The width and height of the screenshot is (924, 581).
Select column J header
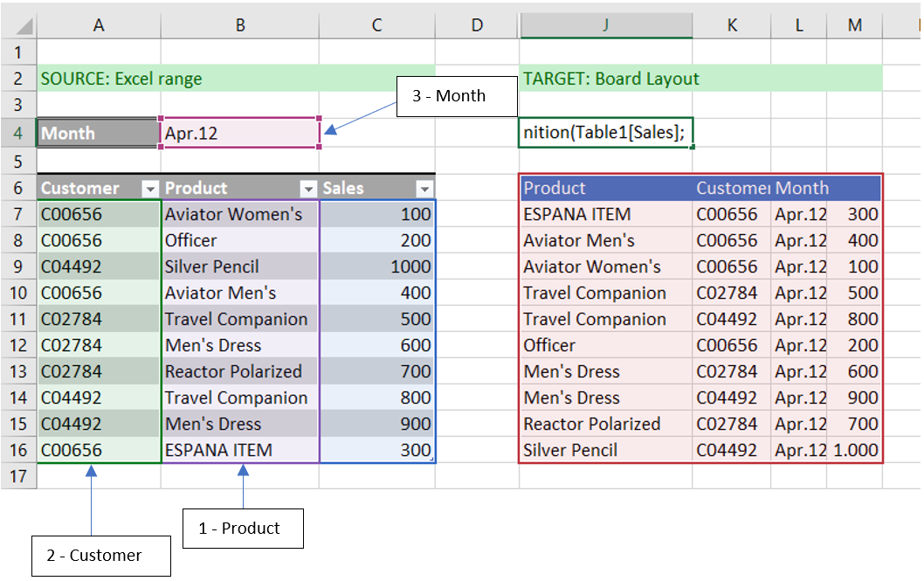pos(606,25)
